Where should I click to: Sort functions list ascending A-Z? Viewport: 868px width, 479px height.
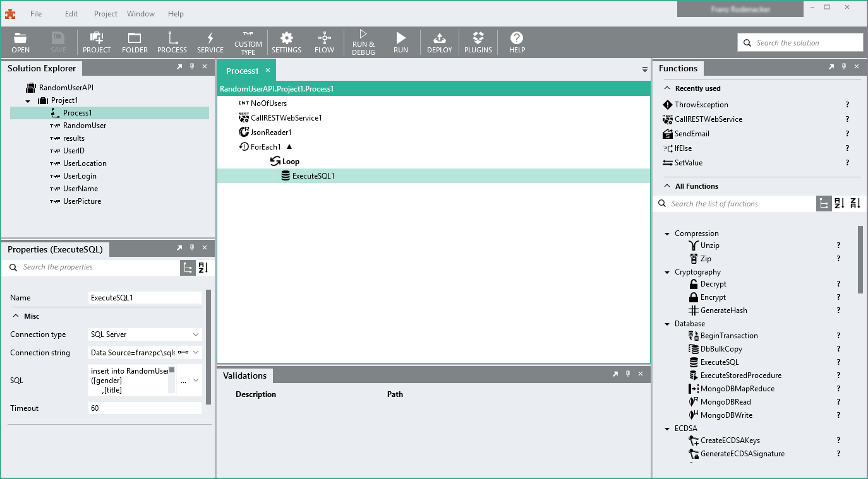coord(840,203)
